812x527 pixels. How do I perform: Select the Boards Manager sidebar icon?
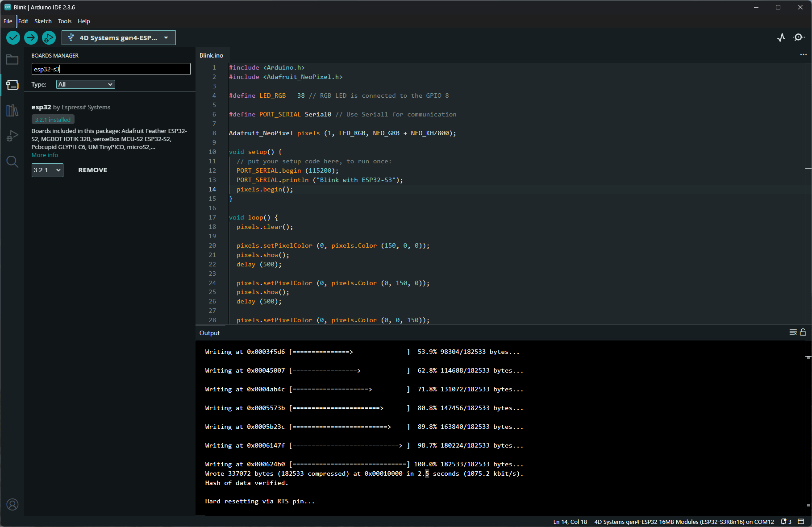coord(12,85)
